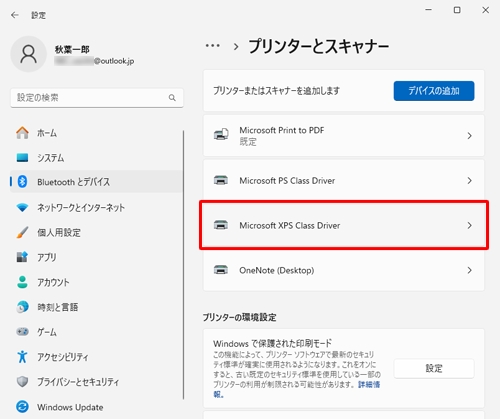This screenshot has width=500, height=419.
Task: Click the user profile avatar icon
Action: click(28, 54)
